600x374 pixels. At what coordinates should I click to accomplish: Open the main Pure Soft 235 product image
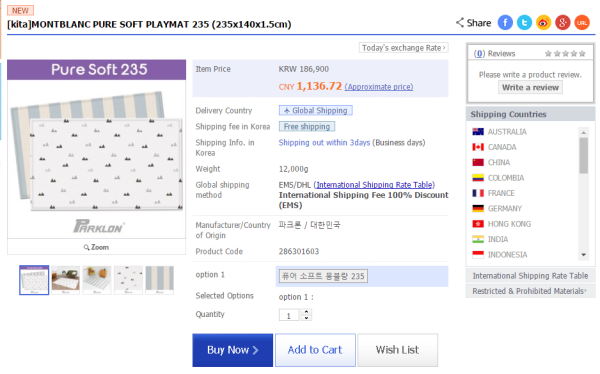click(96, 149)
